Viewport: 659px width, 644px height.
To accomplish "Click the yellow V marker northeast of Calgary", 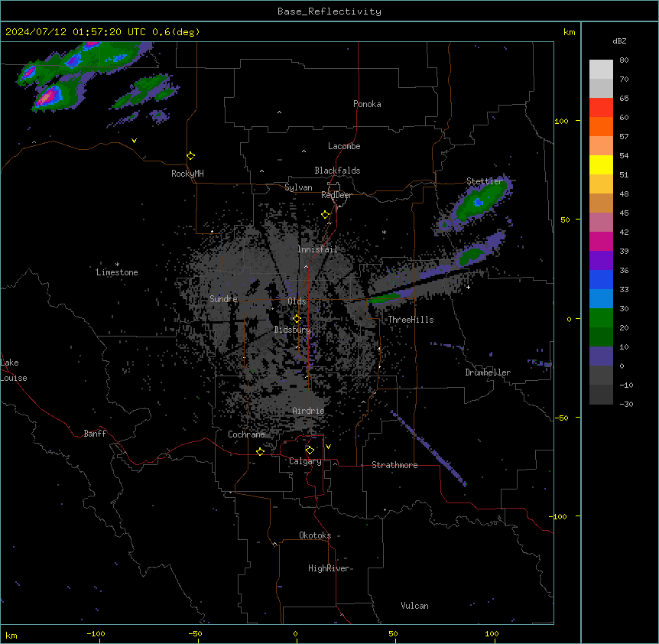I will (328, 447).
